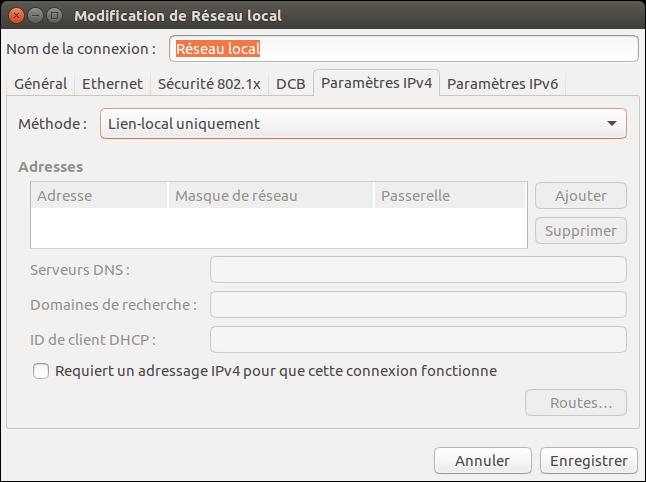Screen dimensions: 646x482
Task: Click the Passerelle column header
Action: pos(449,196)
